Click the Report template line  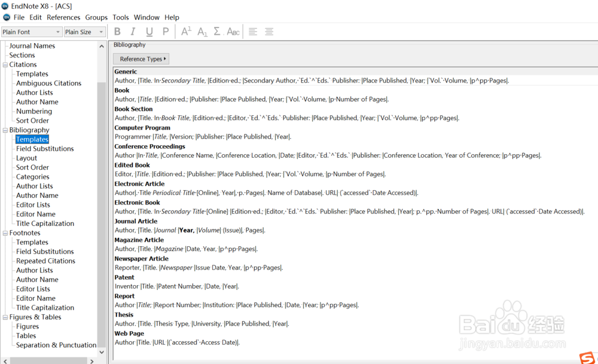[x=237, y=305]
